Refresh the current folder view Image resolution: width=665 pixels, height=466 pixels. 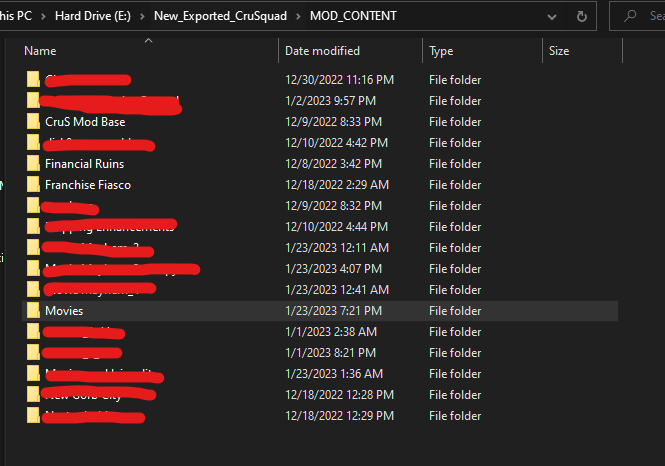[581, 16]
